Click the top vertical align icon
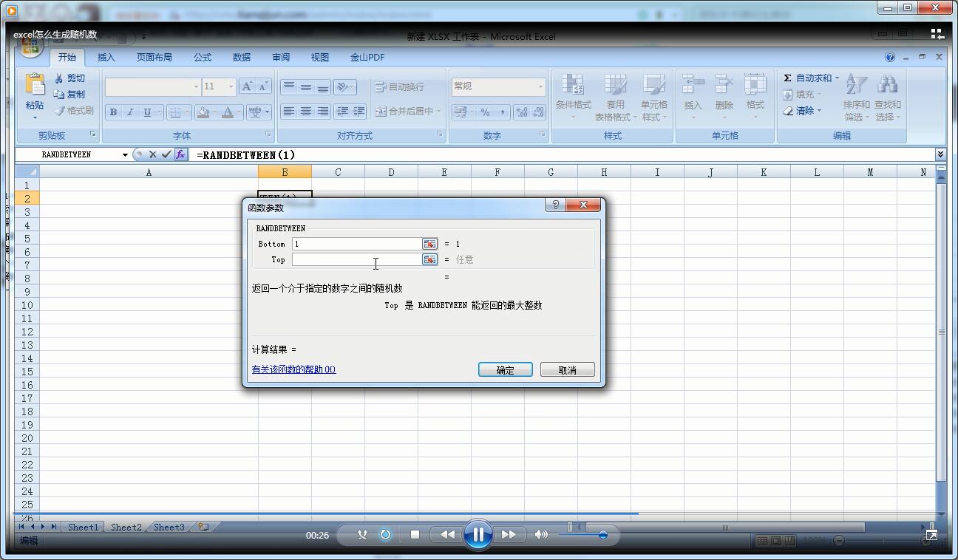 coord(288,86)
